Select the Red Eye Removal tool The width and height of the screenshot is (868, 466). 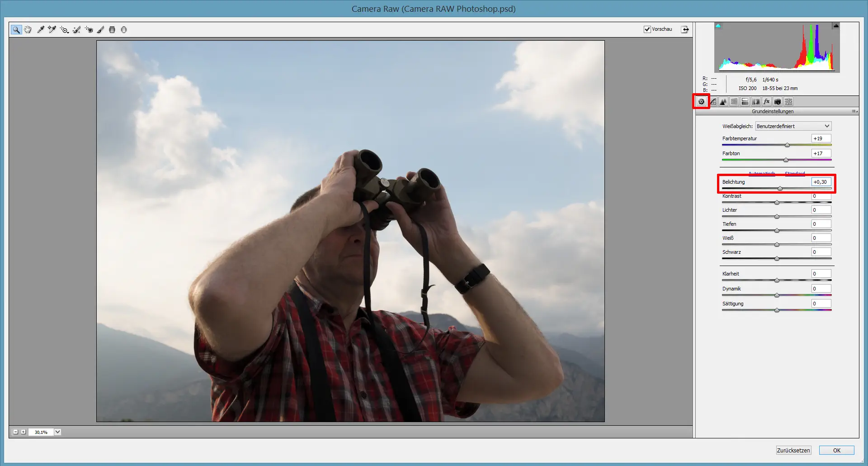(89, 29)
